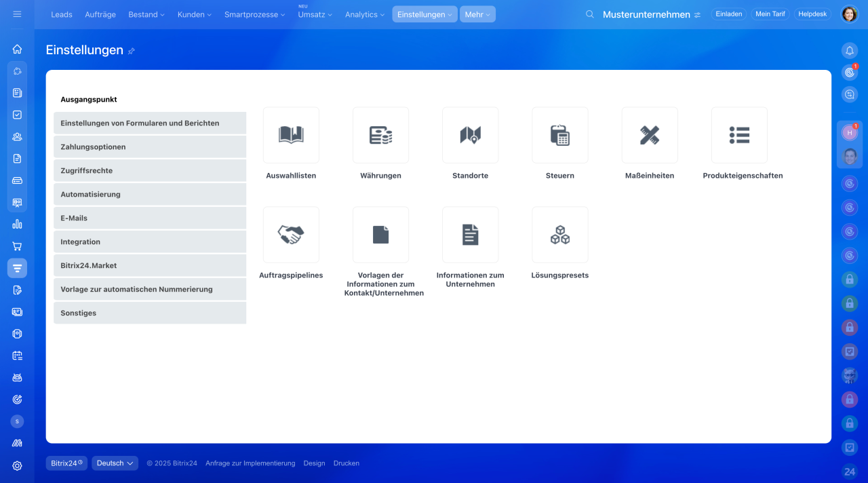
Task: Open the chat bubbles icon in right panel
Action: [850, 94]
